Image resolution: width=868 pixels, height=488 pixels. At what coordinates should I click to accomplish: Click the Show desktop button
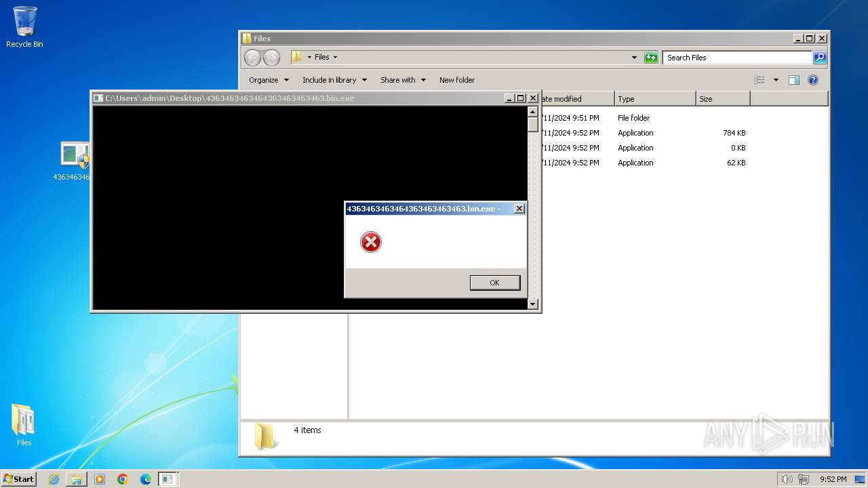(860, 479)
